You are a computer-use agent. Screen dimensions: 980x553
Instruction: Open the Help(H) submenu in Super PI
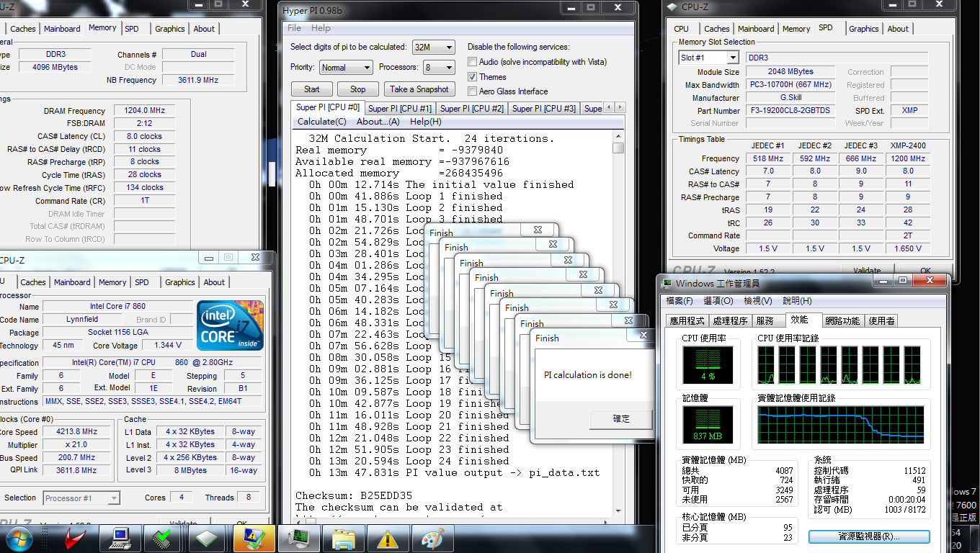[425, 122]
